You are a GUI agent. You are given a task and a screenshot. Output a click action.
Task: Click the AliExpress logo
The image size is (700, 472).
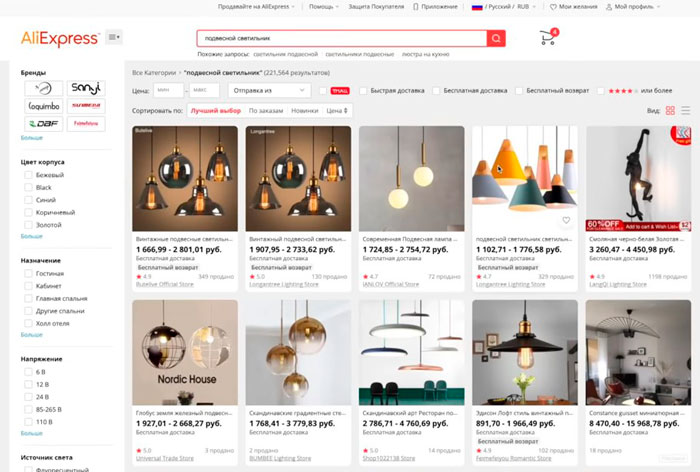tap(60, 39)
